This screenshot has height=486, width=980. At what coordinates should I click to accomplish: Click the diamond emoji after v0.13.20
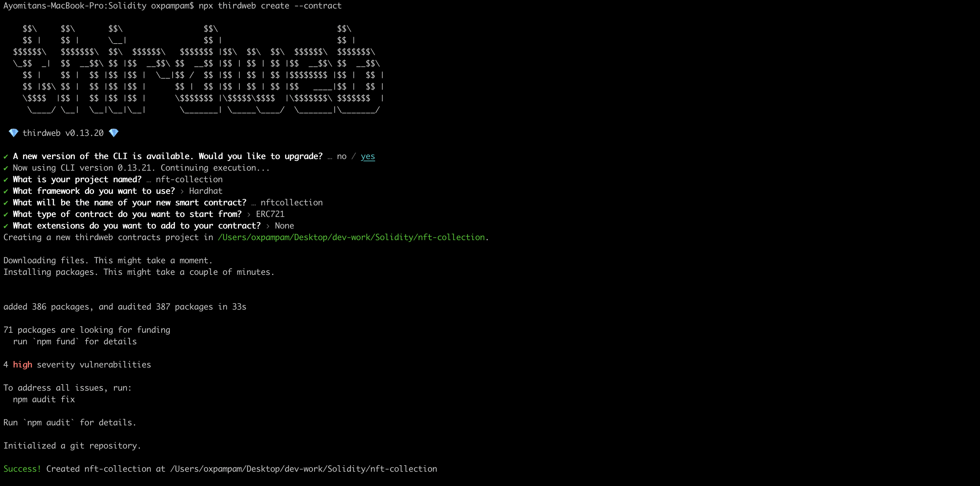113,133
